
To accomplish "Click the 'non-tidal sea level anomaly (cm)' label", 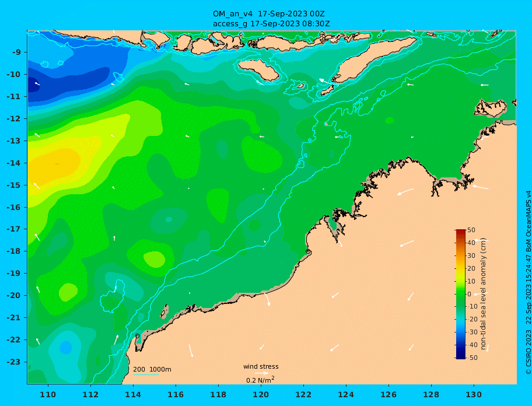I will (x=484, y=293).
